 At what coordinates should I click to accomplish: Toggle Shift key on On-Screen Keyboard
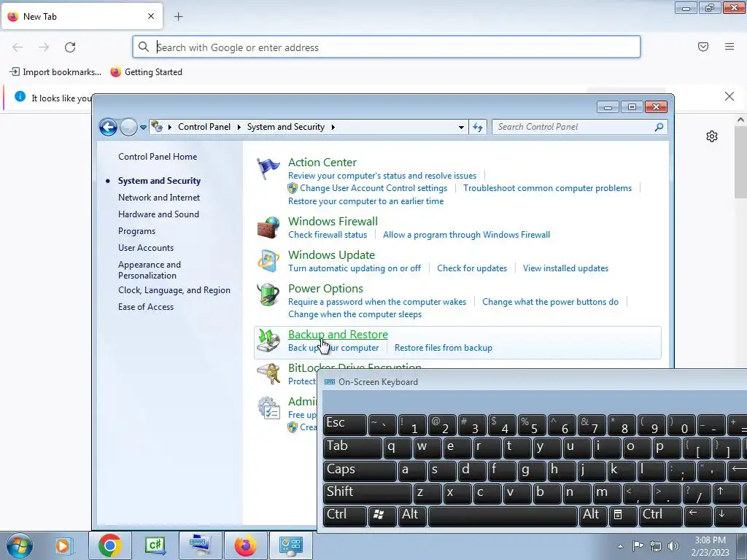point(368,493)
